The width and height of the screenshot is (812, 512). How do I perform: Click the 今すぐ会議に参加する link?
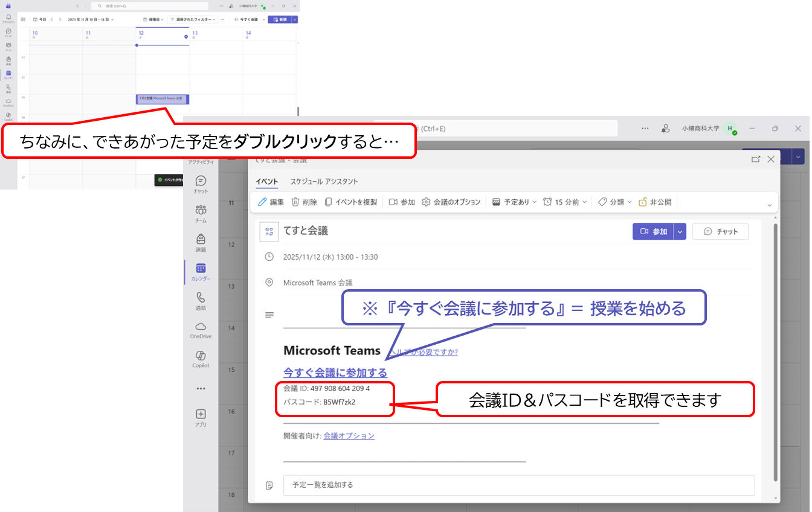point(335,373)
